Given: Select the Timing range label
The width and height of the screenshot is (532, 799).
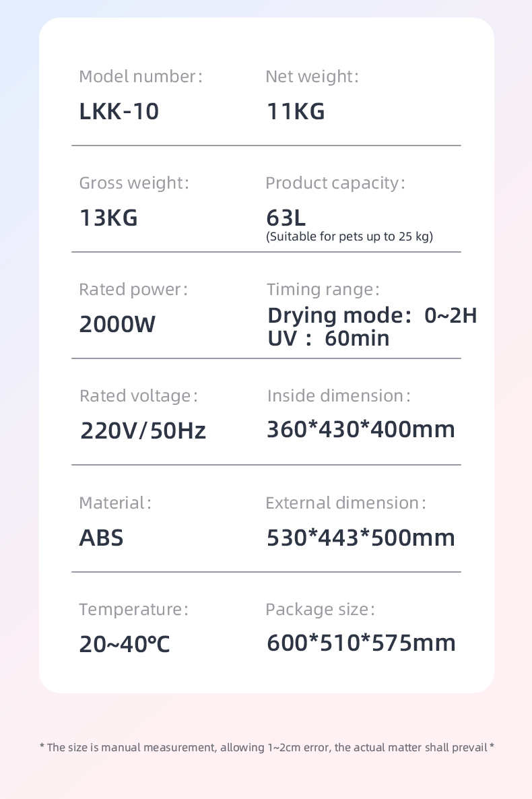Looking at the screenshot, I should (x=323, y=290).
